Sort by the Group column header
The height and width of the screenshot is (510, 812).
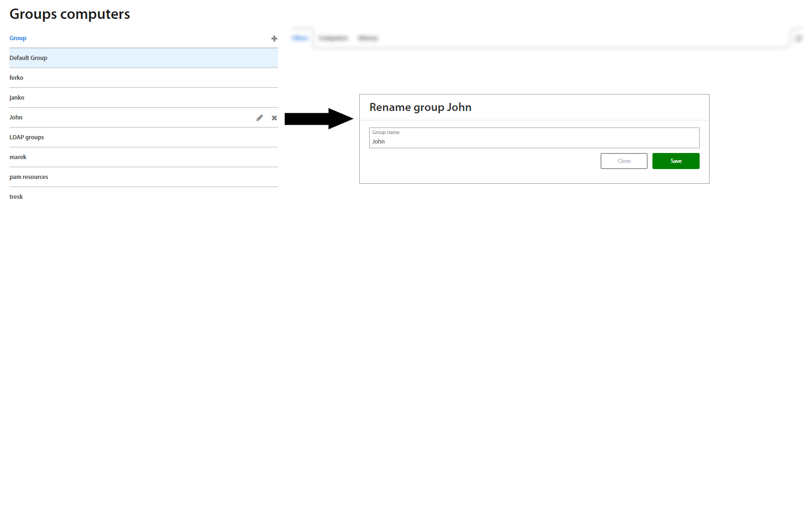[18, 38]
